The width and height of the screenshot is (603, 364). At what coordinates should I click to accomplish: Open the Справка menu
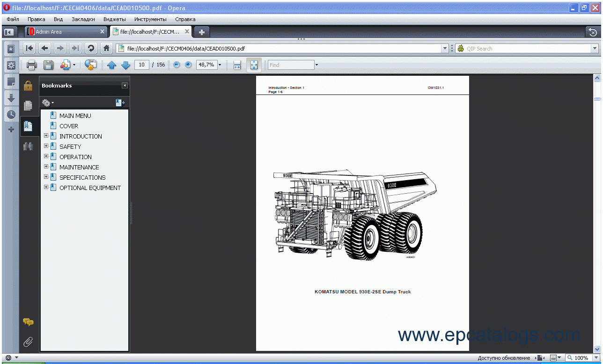[x=185, y=19]
